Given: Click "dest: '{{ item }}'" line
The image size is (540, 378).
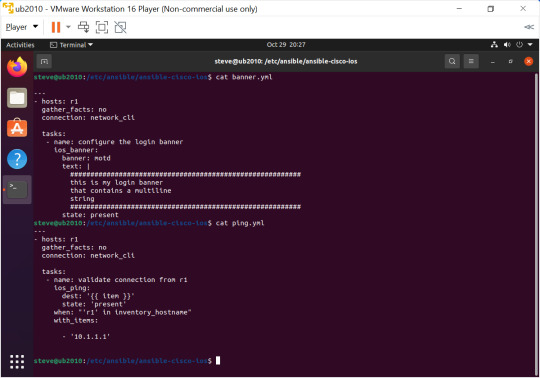Looking at the screenshot, I should 98,296.
